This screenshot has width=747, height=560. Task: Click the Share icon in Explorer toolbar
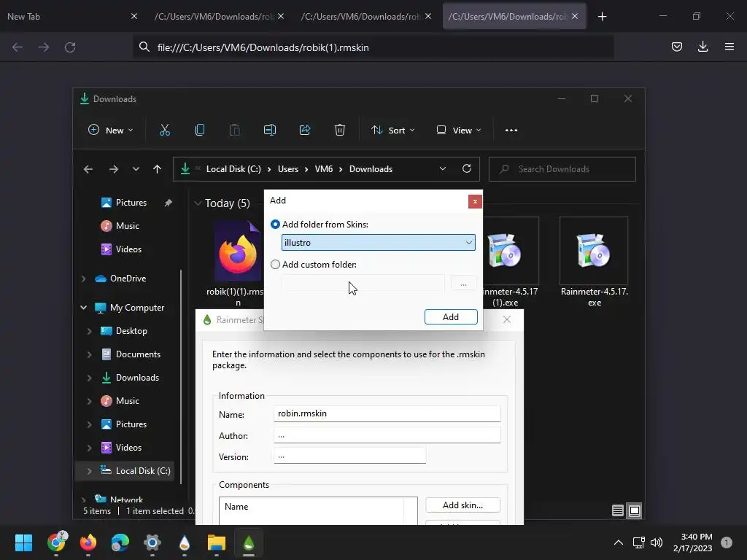[x=305, y=130]
